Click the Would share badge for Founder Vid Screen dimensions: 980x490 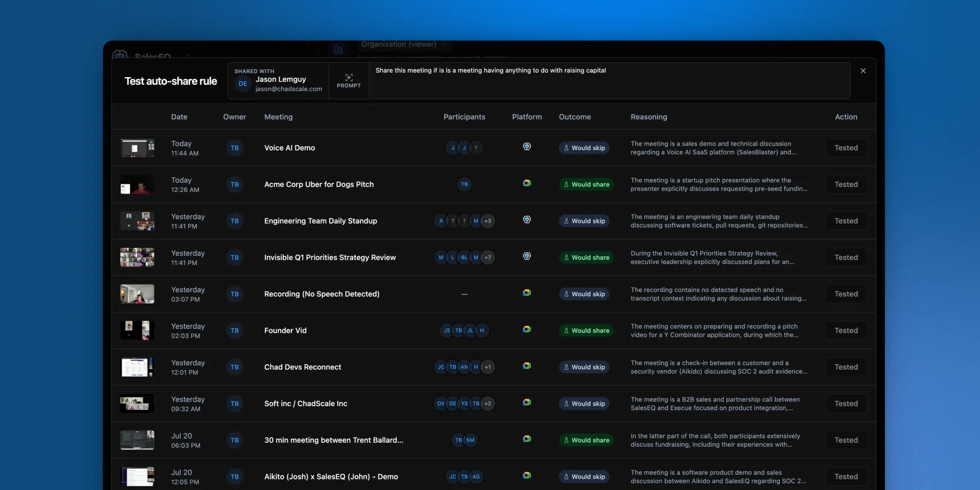click(586, 331)
